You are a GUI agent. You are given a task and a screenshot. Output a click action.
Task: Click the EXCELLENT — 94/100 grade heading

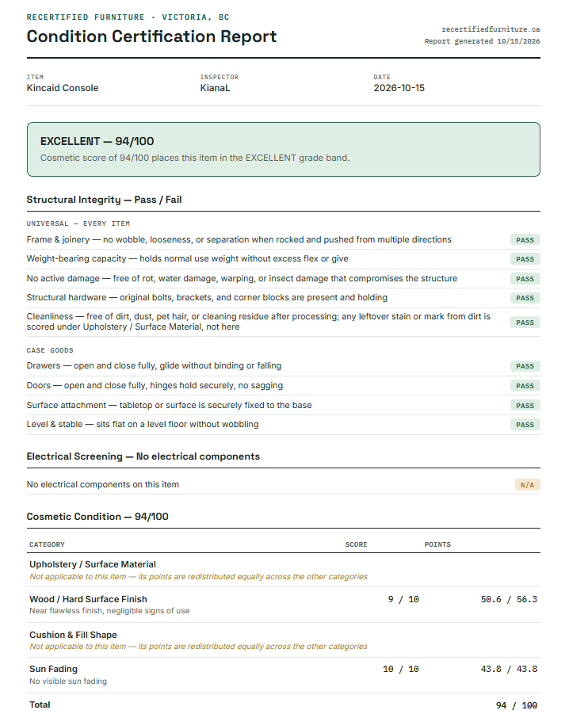[x=97, y=141]
